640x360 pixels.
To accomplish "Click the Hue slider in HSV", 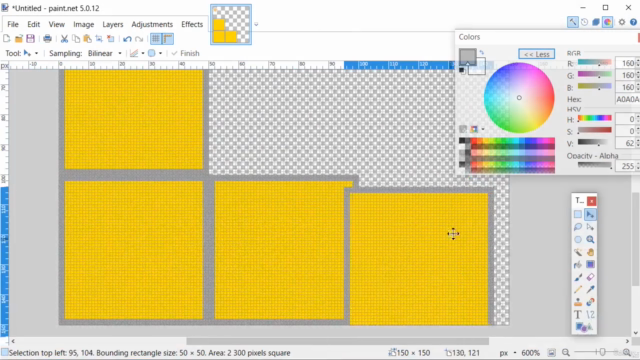I will tap(595, 119).
